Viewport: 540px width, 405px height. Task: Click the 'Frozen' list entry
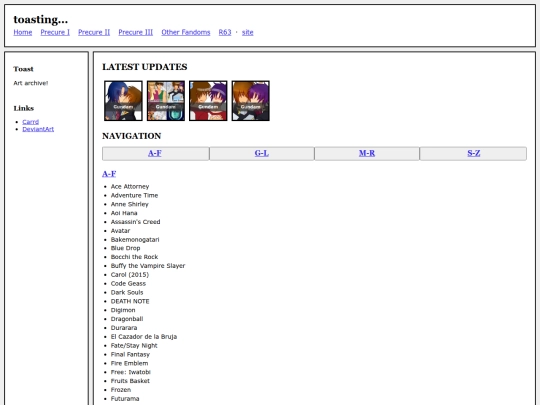click(121, 390)
